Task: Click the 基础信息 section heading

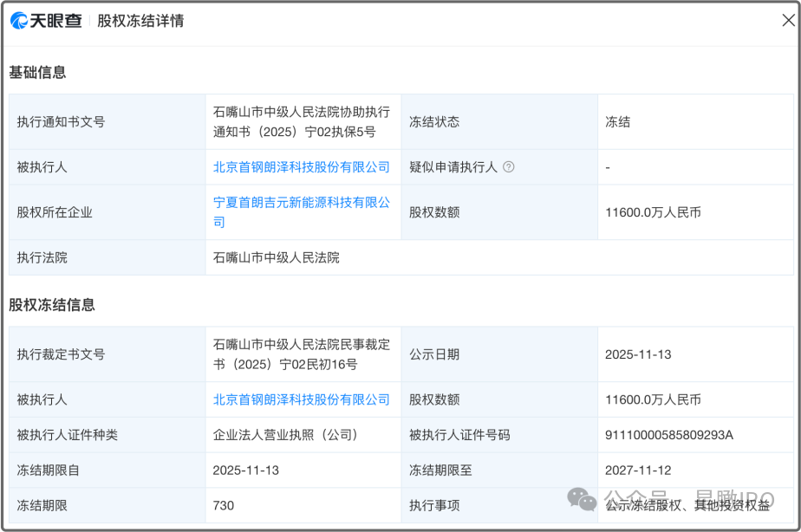Action: (x=38, y=73)
